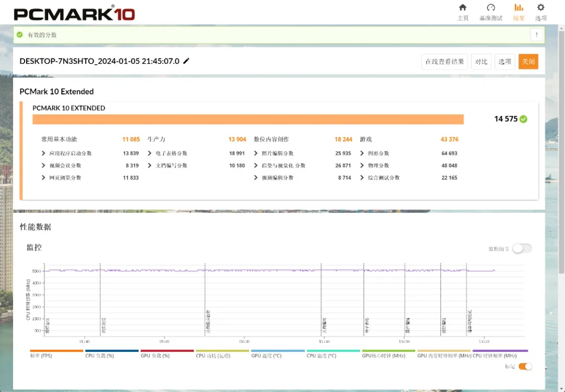The height and width of the screenshot is (392, 565).
Task: Click the 游戏 score 43 376
Action: tap(449, 140)
